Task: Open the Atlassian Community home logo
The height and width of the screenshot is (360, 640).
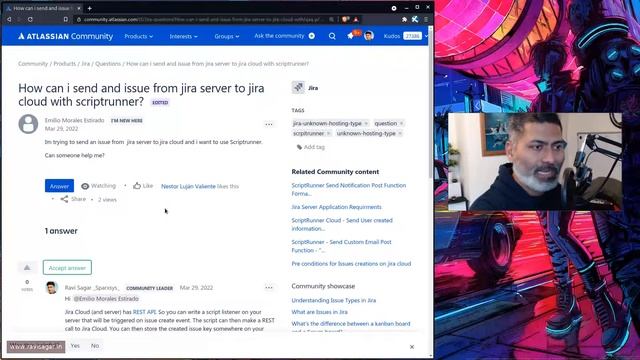Action: pos(65,36)
